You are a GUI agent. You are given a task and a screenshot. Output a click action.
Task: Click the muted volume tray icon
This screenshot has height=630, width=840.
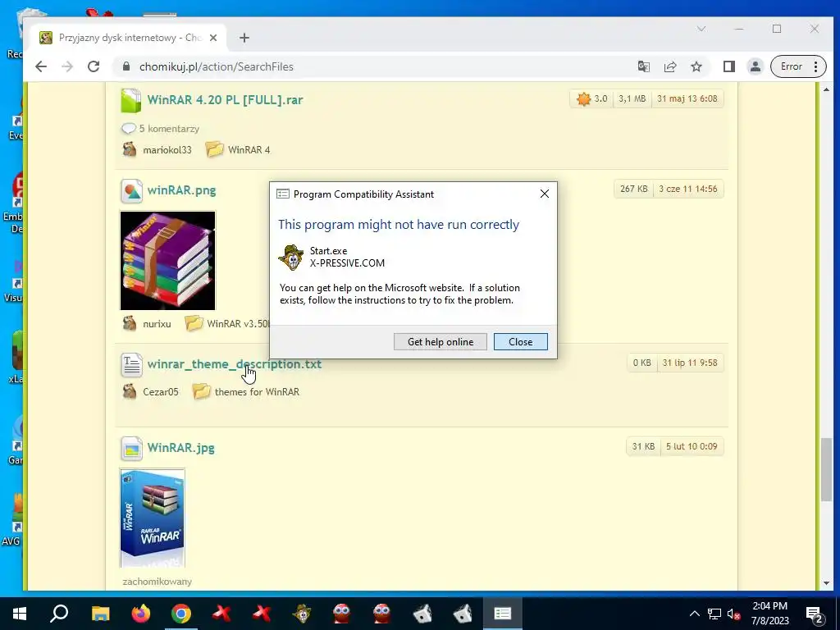tap(733, 614)
